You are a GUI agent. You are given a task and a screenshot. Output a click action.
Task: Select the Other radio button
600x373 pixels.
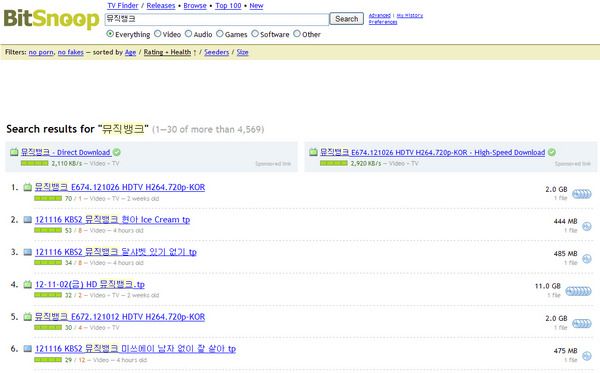297,34
